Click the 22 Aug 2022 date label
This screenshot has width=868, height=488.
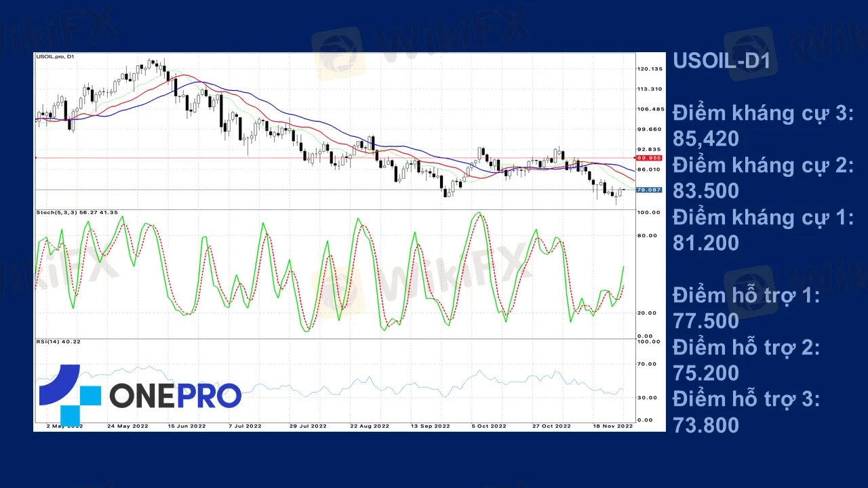click(370, 426)
